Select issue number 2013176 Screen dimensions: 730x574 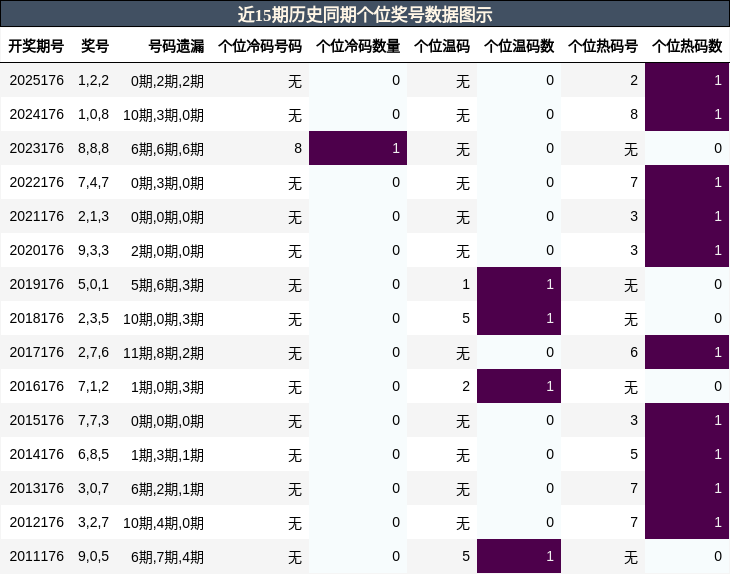tap(36, 488)
